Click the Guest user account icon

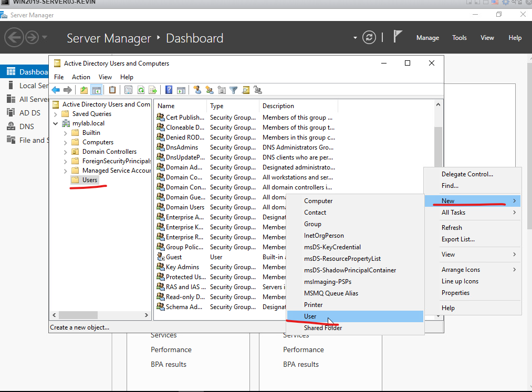pyautogui.click(x=161, y=257)
